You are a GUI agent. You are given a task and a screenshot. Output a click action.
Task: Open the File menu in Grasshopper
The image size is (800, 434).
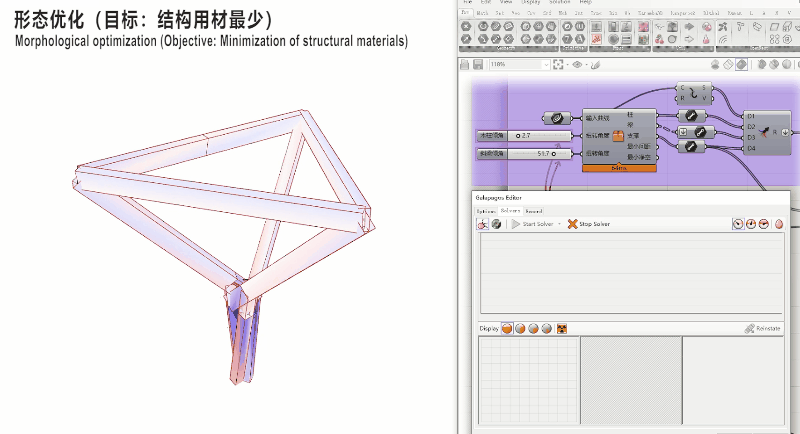point(468,2)
